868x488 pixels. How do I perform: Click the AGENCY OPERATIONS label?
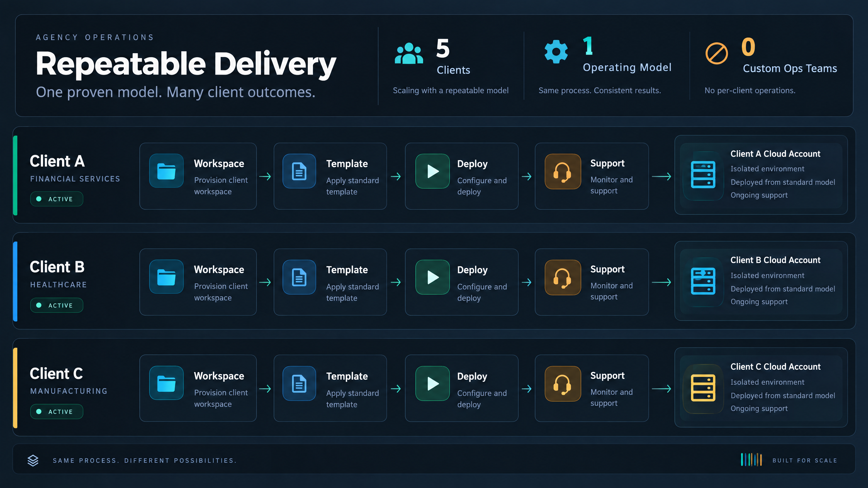95,37
